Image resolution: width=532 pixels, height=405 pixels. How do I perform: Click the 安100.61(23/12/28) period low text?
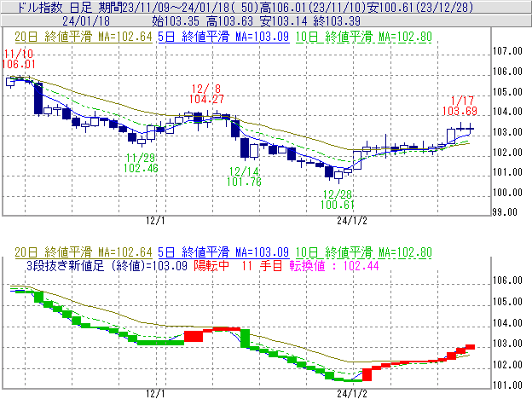click(420, 7)
